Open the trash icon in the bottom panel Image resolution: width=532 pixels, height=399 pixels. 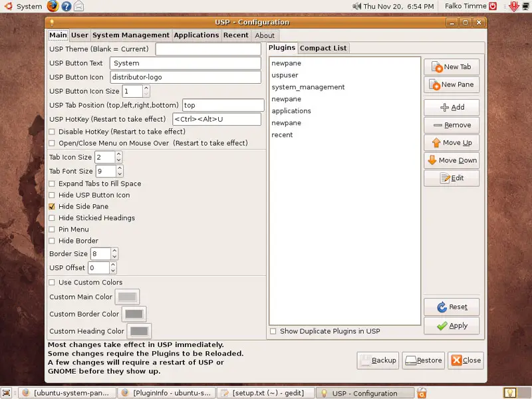422,393
